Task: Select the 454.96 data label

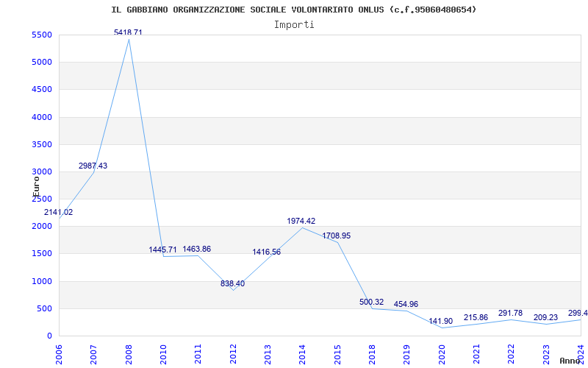Action: coord(406,304)
